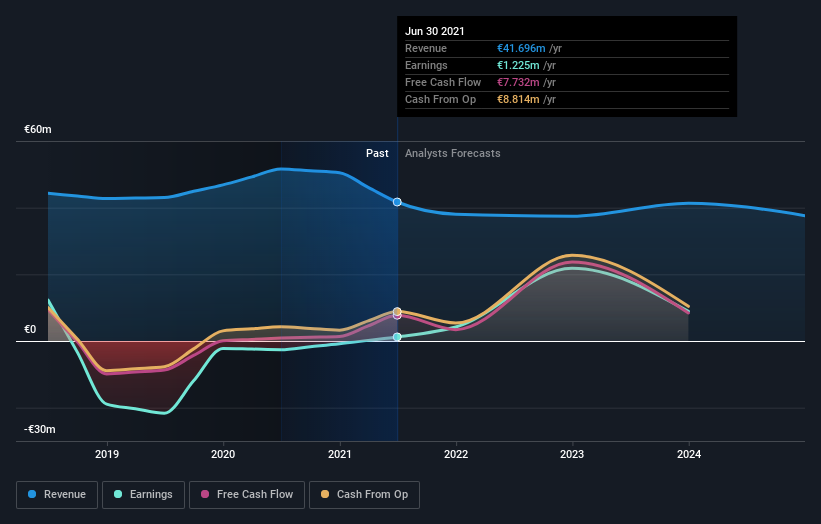Click the €41.696m revenue value
This screenshot has width=821, height=524.
click(x=521, y=48)
